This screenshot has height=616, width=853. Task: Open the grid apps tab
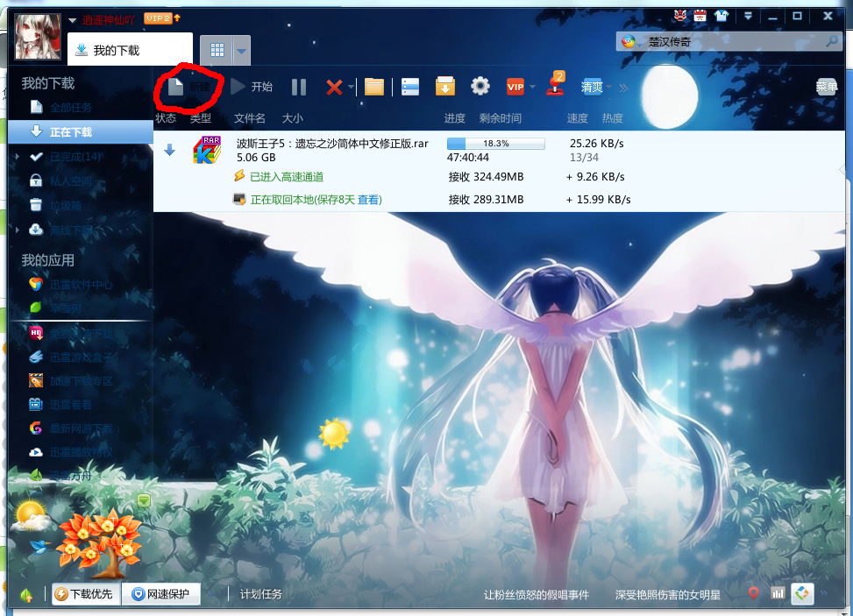coord(217,51)
